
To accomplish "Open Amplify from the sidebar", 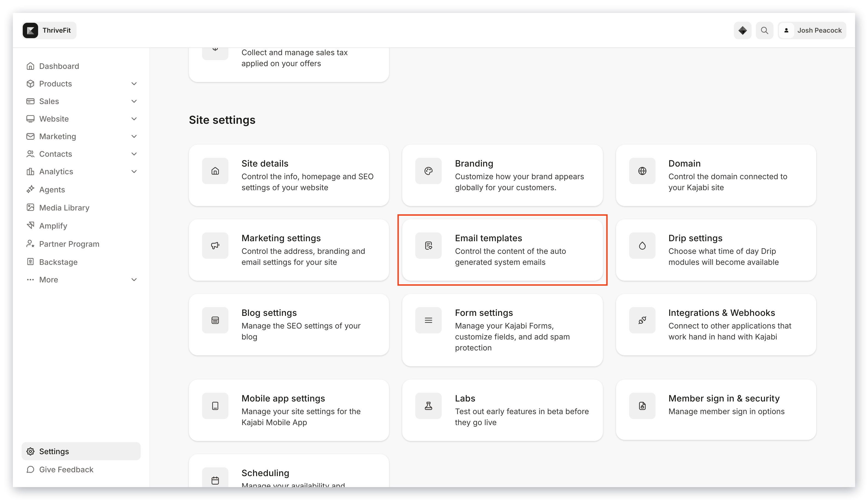I will tap(81, 226).
